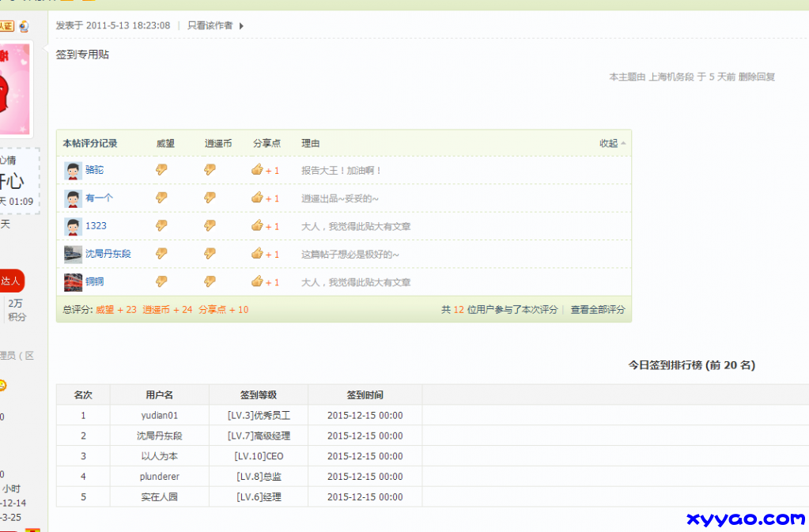Click the large profile avatar in the left sidebar

point(14,87)
